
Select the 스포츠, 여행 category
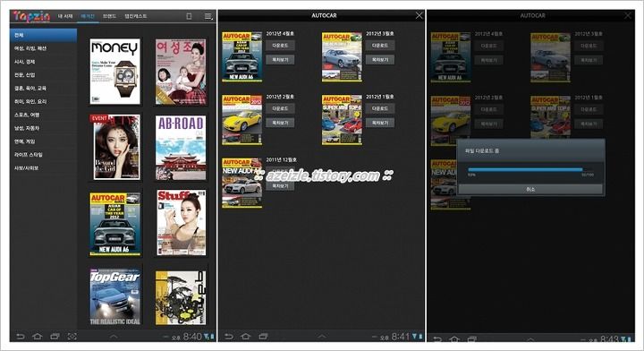point(43,115)
